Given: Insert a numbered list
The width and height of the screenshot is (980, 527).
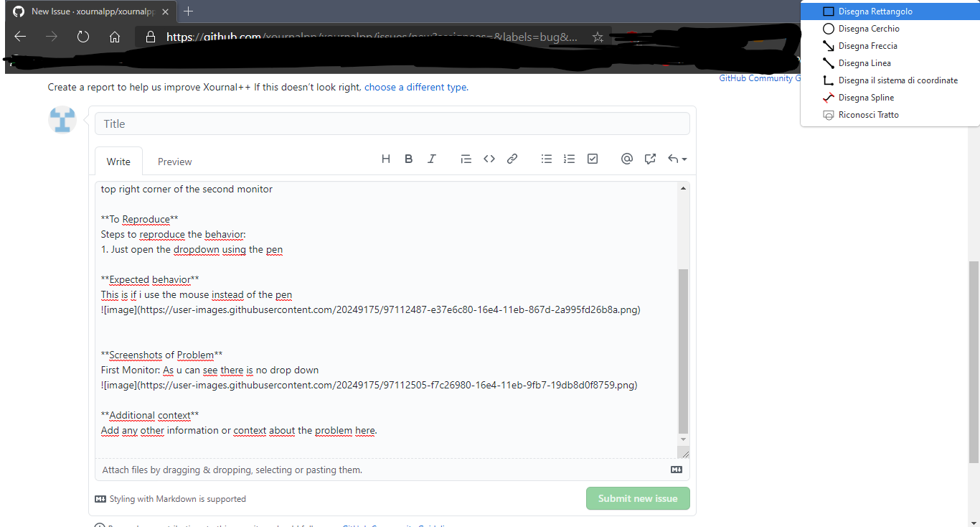Looking at the screenshot, I should pos(569,159).
